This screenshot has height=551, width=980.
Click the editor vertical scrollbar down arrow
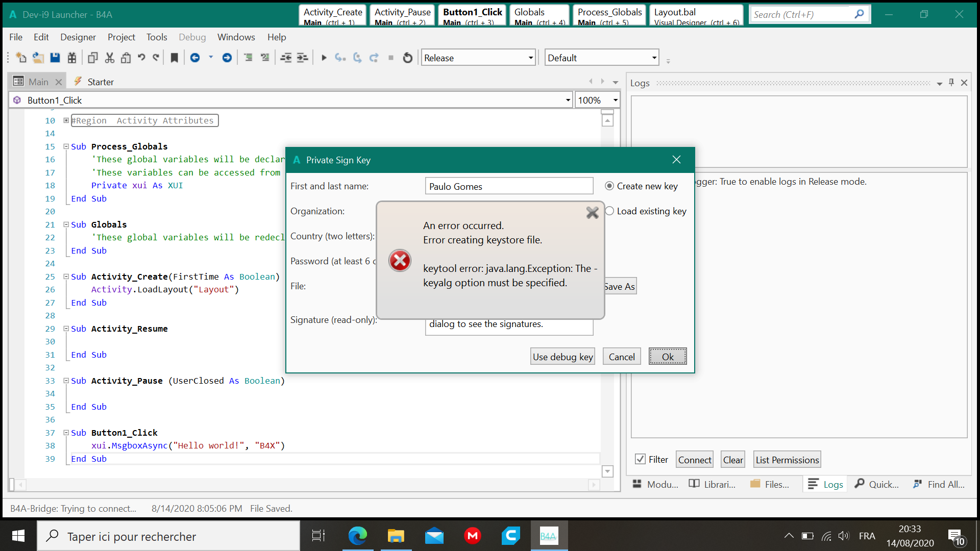(x=607, y=471)
